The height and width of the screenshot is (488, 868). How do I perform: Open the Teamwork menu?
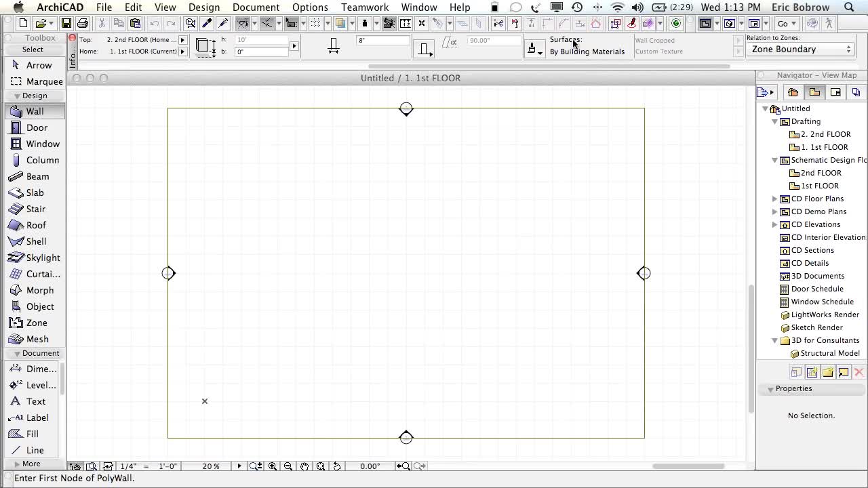(365, 7)
